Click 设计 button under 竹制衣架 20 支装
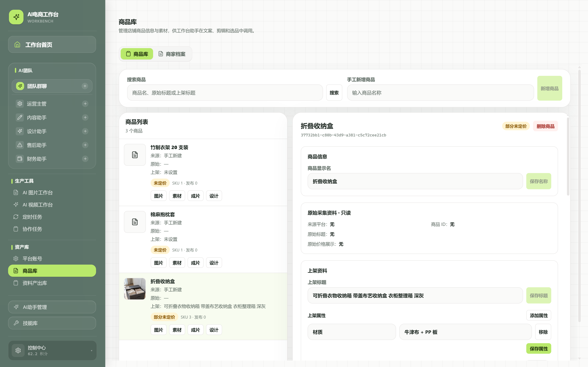 pos(214,196)
